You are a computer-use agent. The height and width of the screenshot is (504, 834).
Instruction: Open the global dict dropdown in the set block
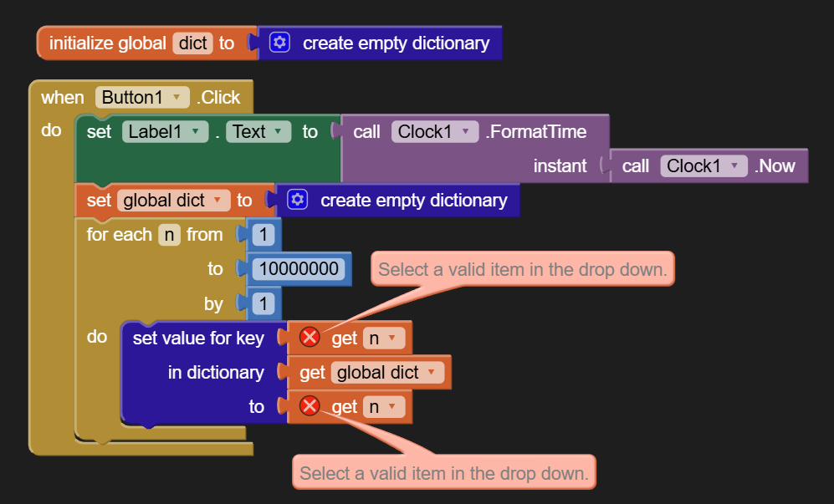coord(173,201)
